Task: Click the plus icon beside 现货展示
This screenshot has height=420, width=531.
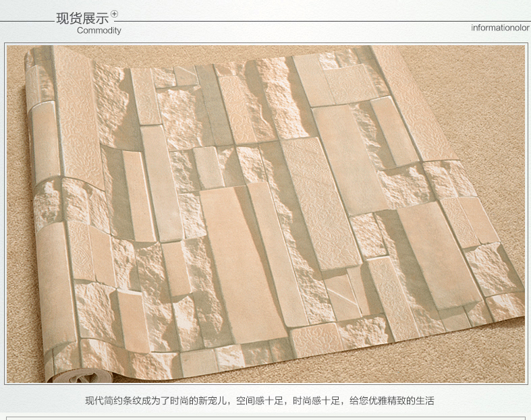Action: [x=114, y=13]
